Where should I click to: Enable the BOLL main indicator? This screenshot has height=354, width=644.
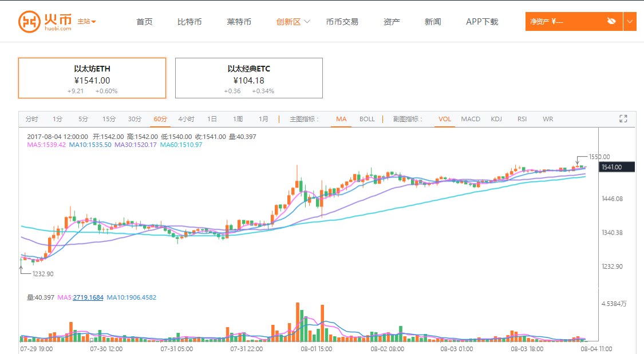tap(367, 119)
